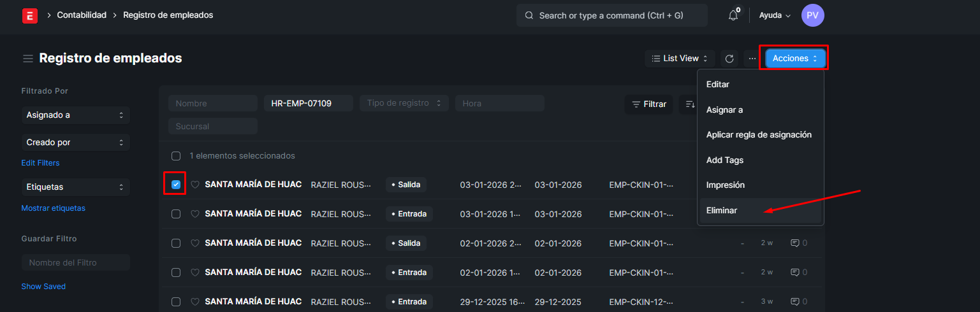Screen dimensions: 980x312
Task: Open the Ayuda help menu
Action: tap(775, 15)
